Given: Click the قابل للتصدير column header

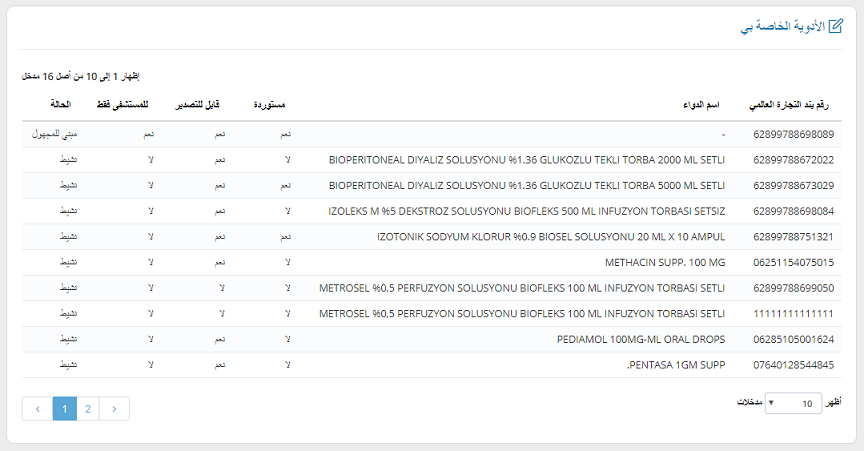Looking at the screenshot, I should [x=200, y=105].
